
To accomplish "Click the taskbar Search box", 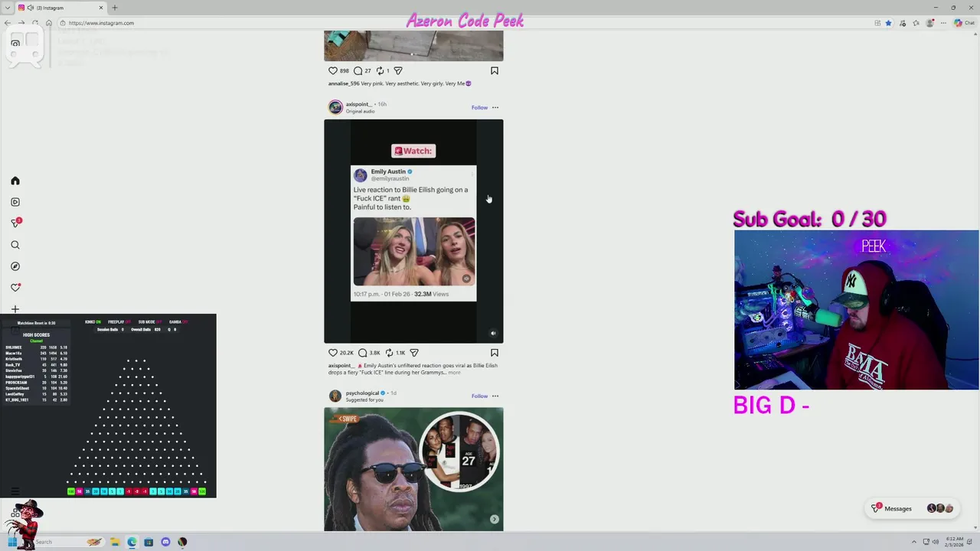I will (69, 542).
